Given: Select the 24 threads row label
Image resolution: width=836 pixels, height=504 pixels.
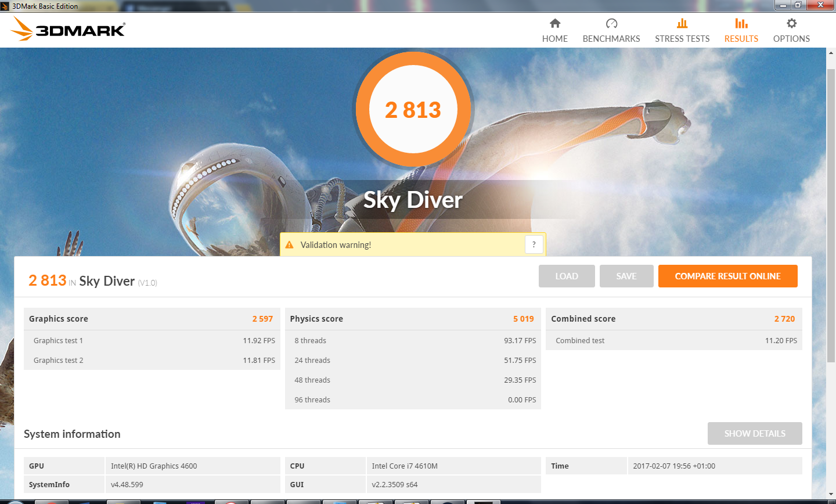Looking at the screenshot, I should [x=312, y=361].
